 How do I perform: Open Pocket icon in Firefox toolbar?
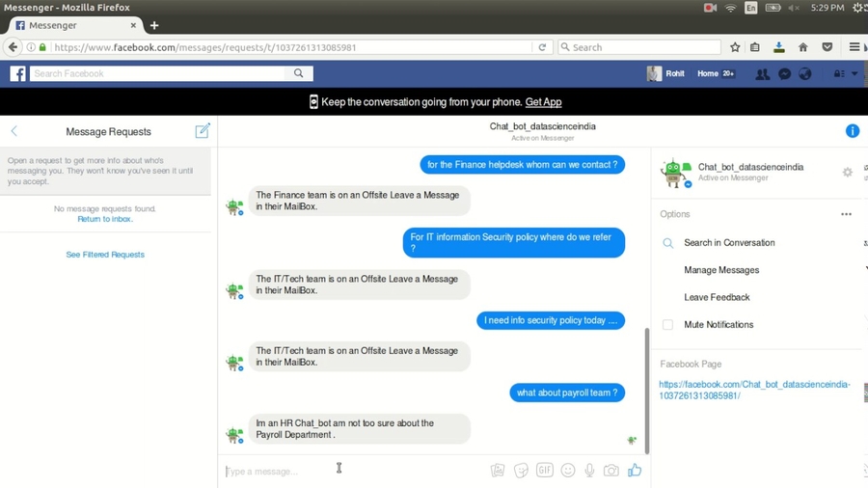[827, 47]
